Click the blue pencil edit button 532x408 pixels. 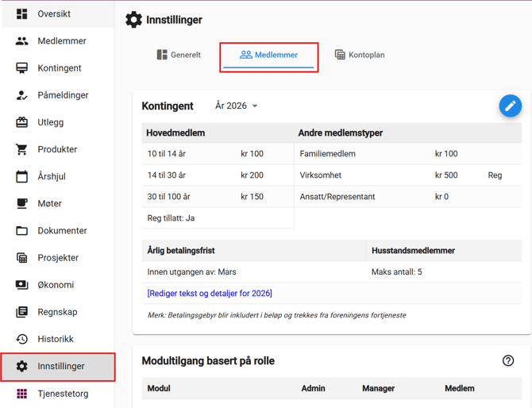coord(510,106)
